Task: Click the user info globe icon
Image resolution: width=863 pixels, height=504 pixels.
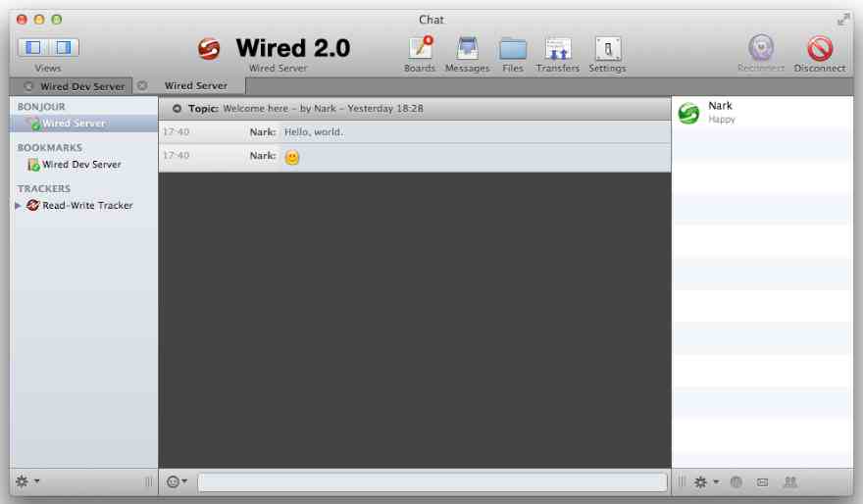Action: pyautogui.click(x=736, y=482)
